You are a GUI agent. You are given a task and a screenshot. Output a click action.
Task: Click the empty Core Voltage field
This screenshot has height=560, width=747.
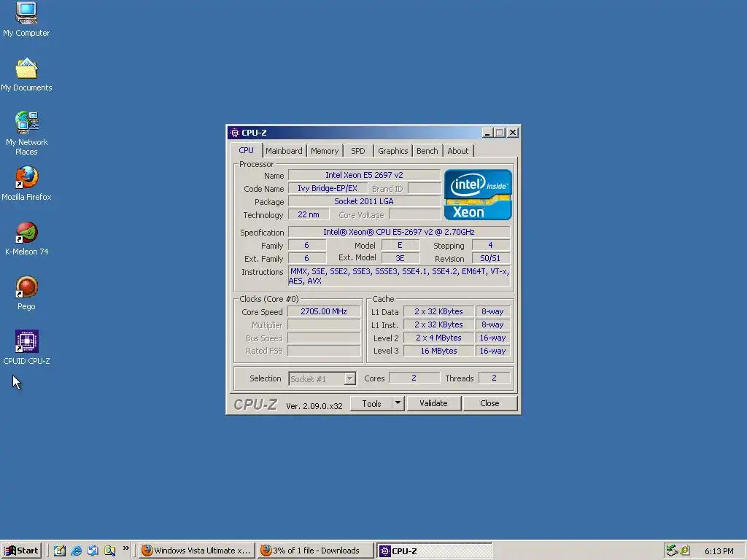(x=414, y=215)
